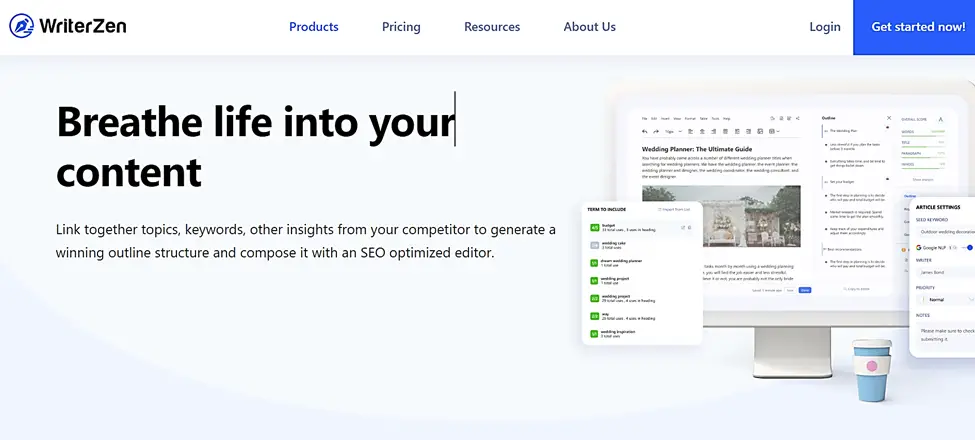Screen dimensions: 975x440
Task: Click the insert image icon in the editor toolbar
Action: [760, 132]
